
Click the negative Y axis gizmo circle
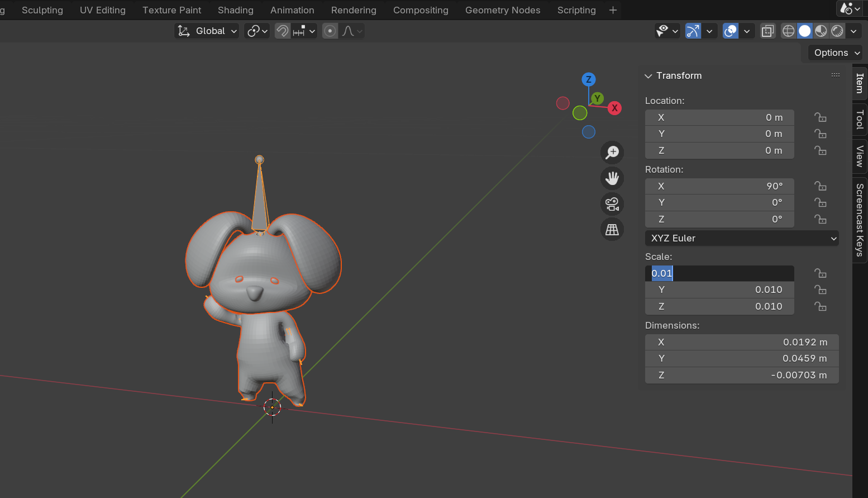tap(580, 113)
